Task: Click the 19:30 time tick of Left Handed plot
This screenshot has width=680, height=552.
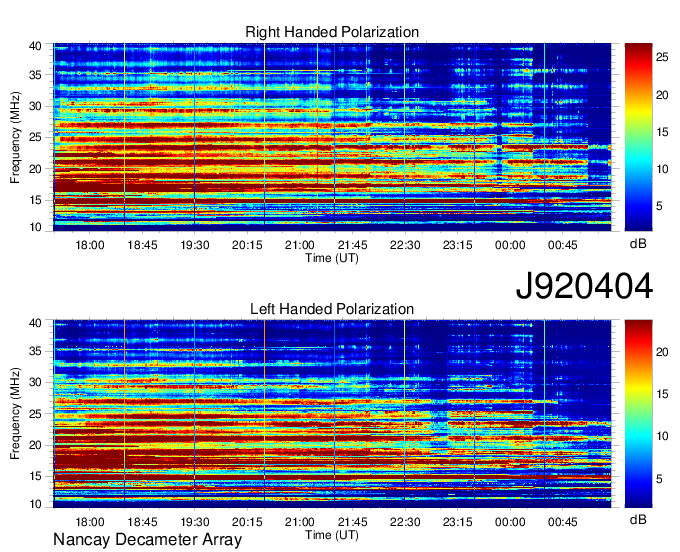Action: coord(195,522)
